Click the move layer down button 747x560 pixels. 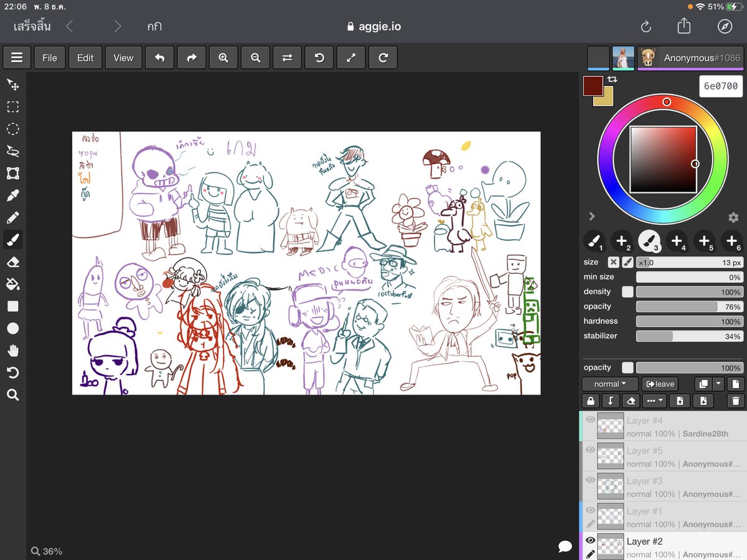pos(703,401)
